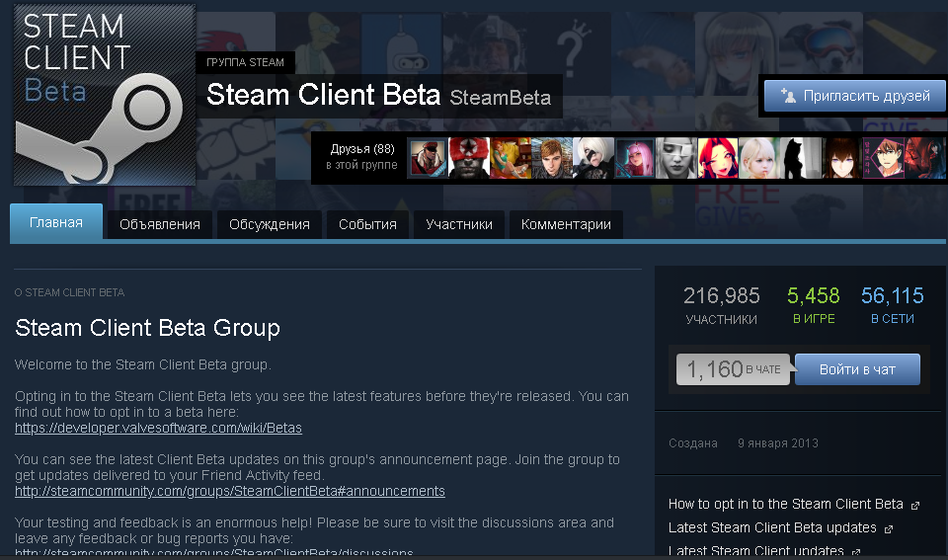This screenshot has height=560, width=948.
Task: Click the 56,115 В СЕТИ online count
Action: [893, 305]
